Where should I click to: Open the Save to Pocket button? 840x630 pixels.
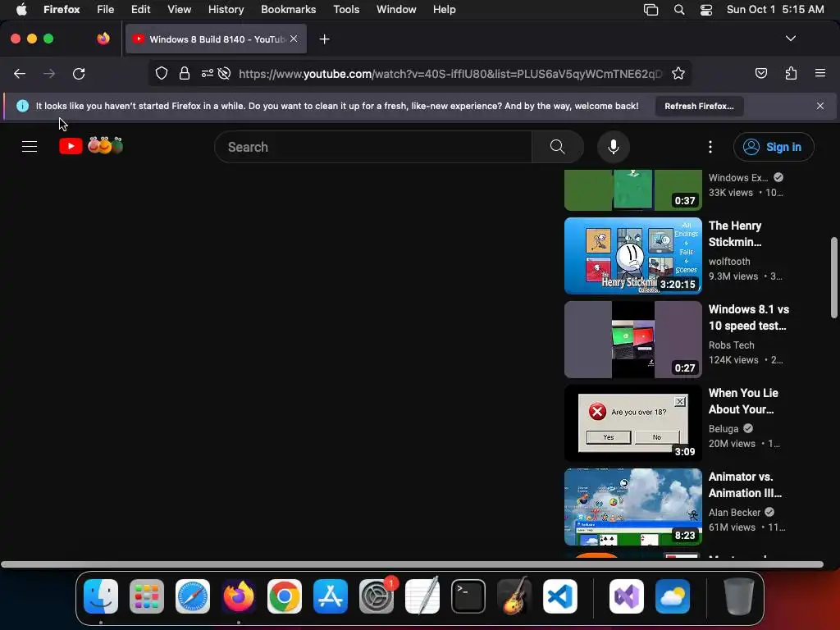click(x=761, y=73)
